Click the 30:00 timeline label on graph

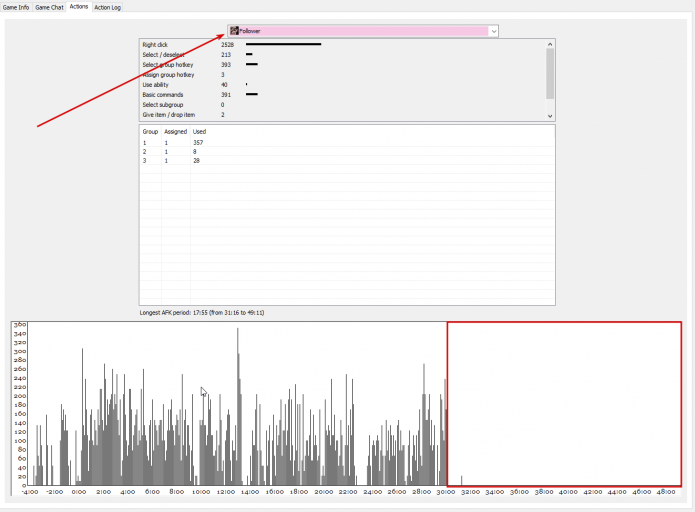446,492
